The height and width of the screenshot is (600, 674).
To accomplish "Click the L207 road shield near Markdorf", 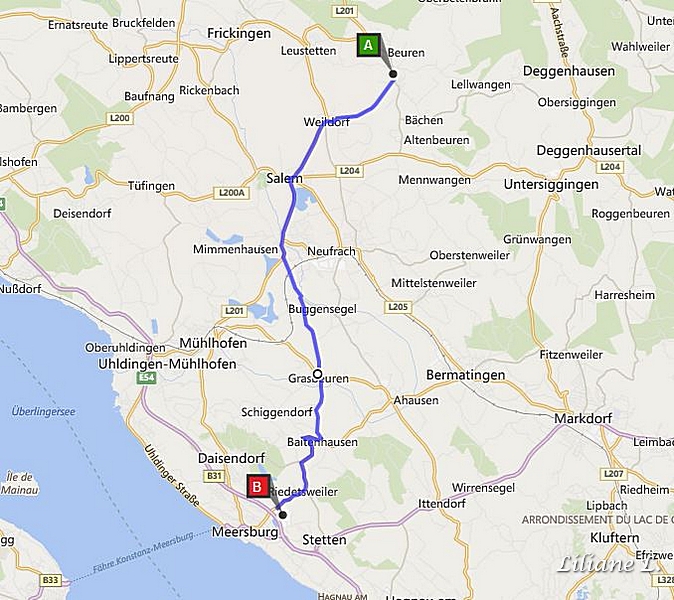I will [x=613, y=474].
